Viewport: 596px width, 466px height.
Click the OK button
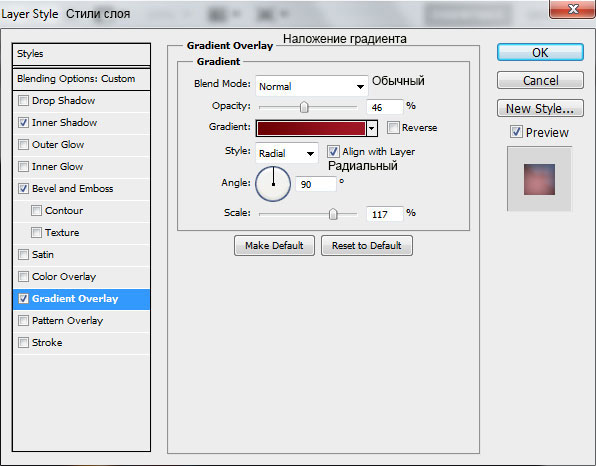point(540,52)
